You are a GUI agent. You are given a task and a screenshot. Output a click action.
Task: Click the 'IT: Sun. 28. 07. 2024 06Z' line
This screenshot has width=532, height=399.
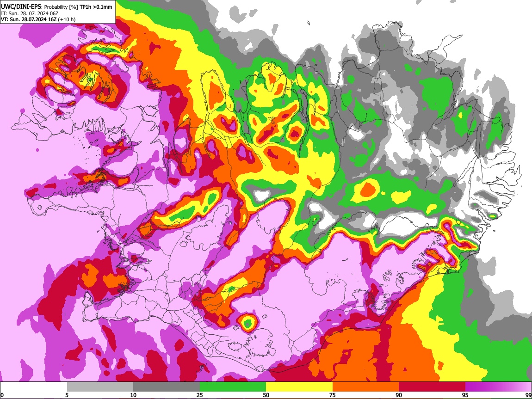coord(30,13)
